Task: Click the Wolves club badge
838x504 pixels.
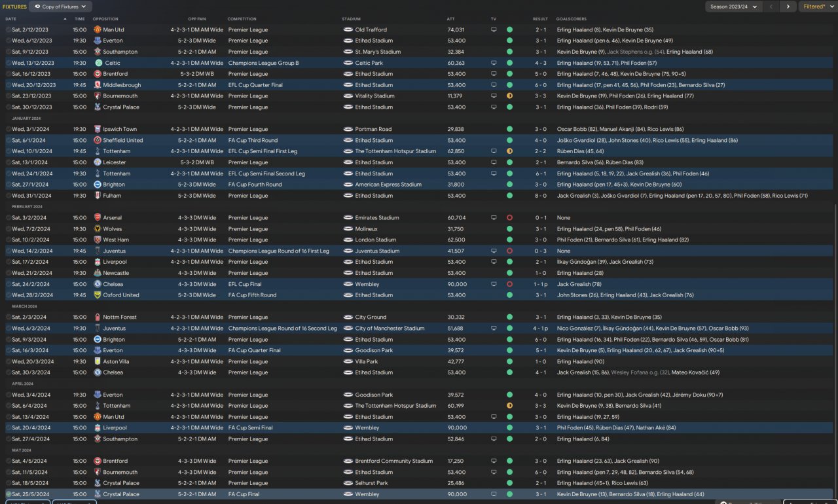Action: pyautogui.click(x=97, y=229)
